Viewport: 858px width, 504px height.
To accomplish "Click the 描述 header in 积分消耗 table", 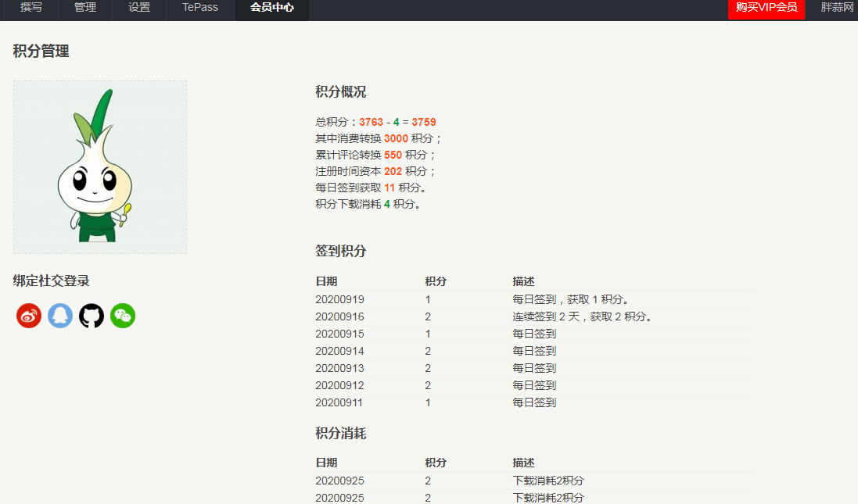I will click(523, 463).
